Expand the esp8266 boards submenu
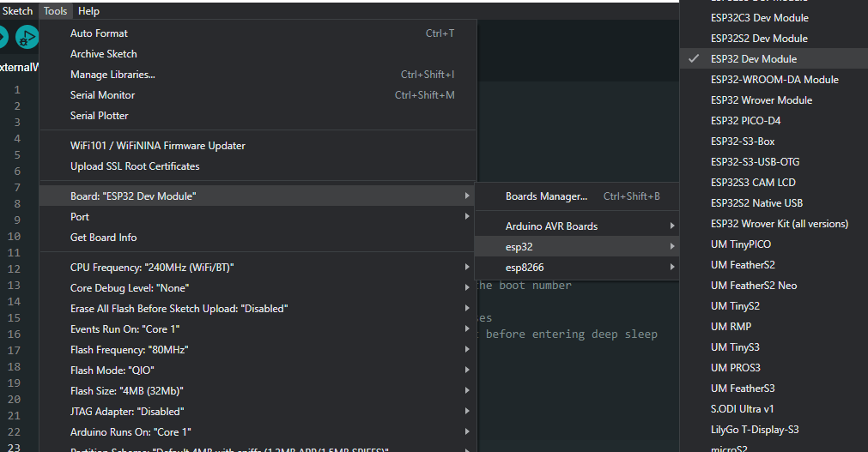This screenshot has width=868, height=452. (577, 268)
